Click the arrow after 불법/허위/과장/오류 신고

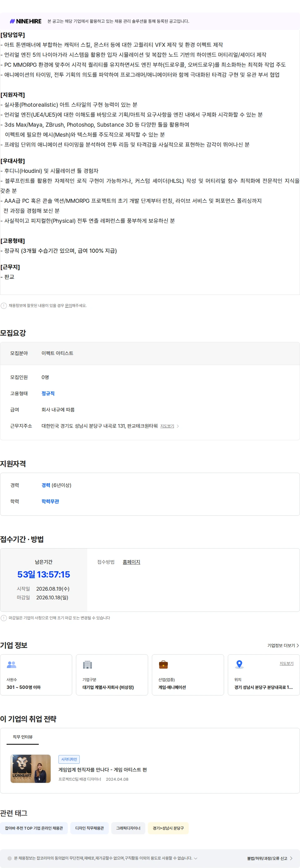click(x=291, y=858)
